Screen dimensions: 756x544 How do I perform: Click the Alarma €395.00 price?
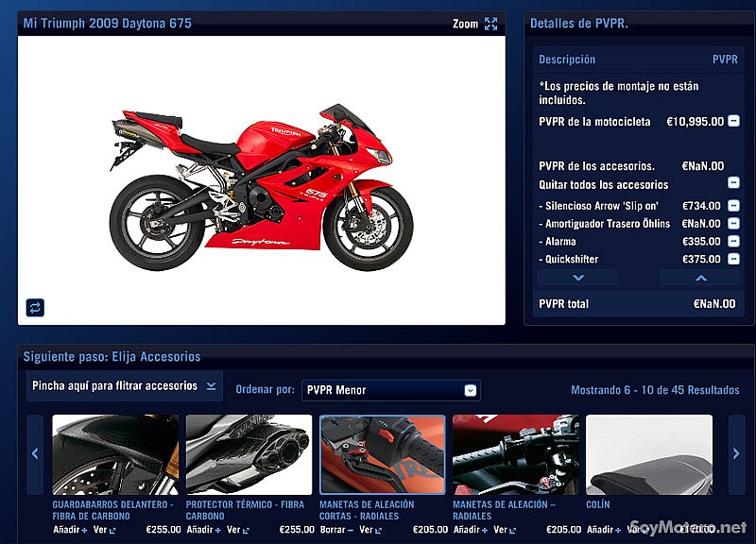click(701, 242)
